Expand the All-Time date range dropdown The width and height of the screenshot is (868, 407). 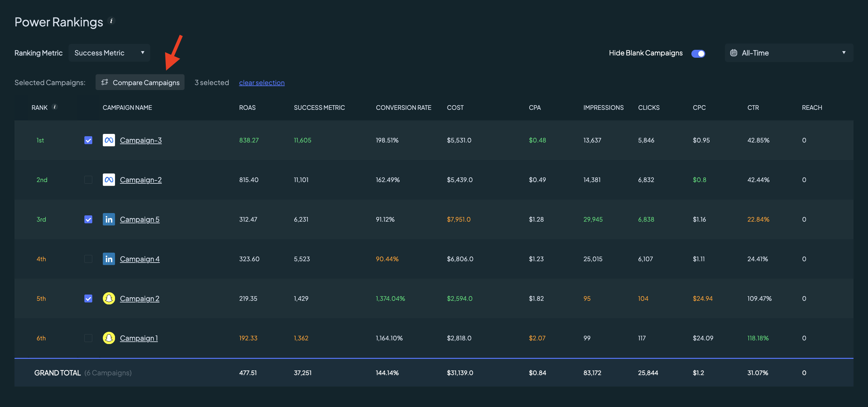click(789, 53)
